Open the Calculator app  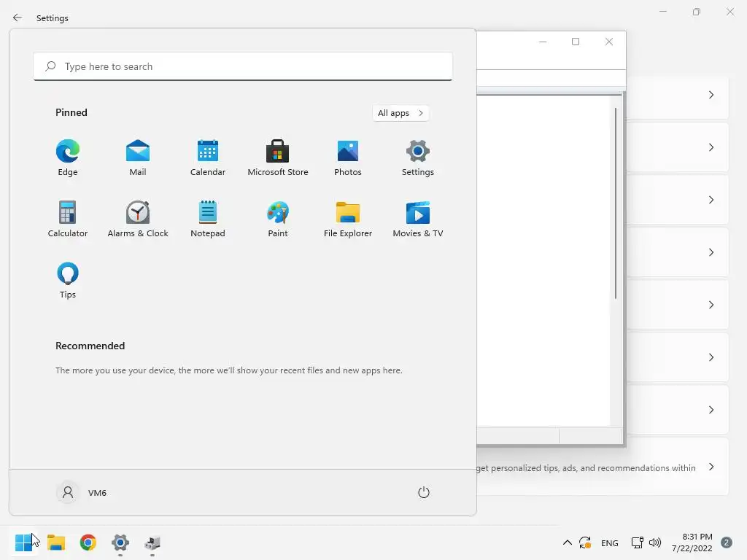(x=68, y=219)
